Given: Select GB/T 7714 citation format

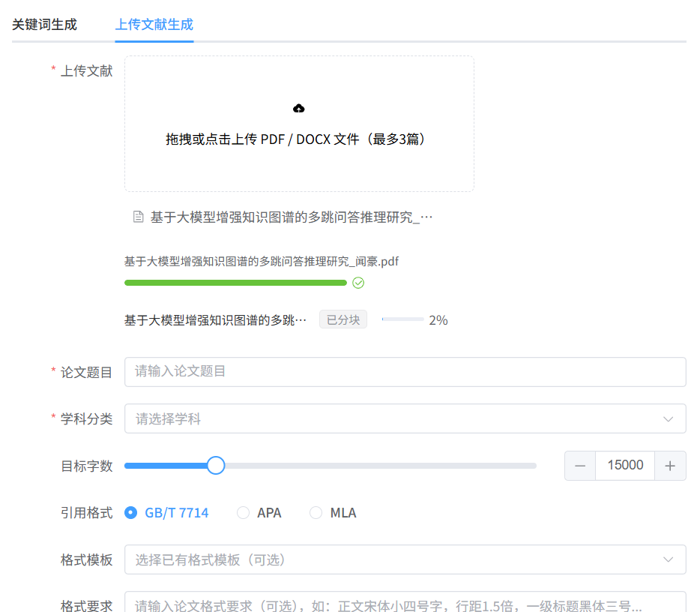Looking at the screenshot, I should pos(166,513).
